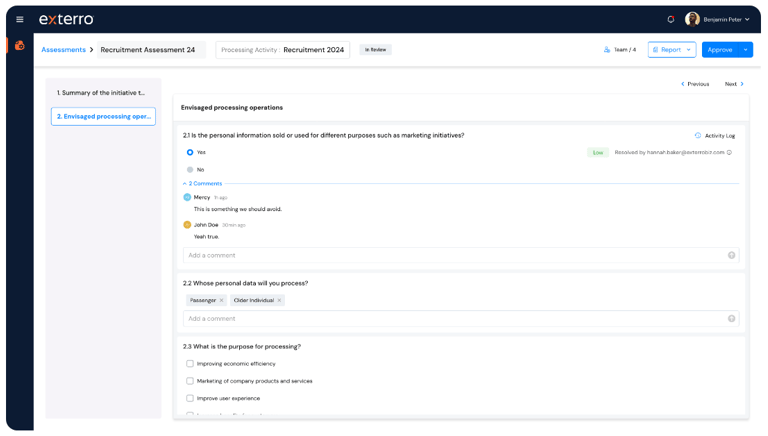The width and height of the screenshot is (768, 436).
Task: Click the 'Yeah true.' comment text
Action: [206, 237]
